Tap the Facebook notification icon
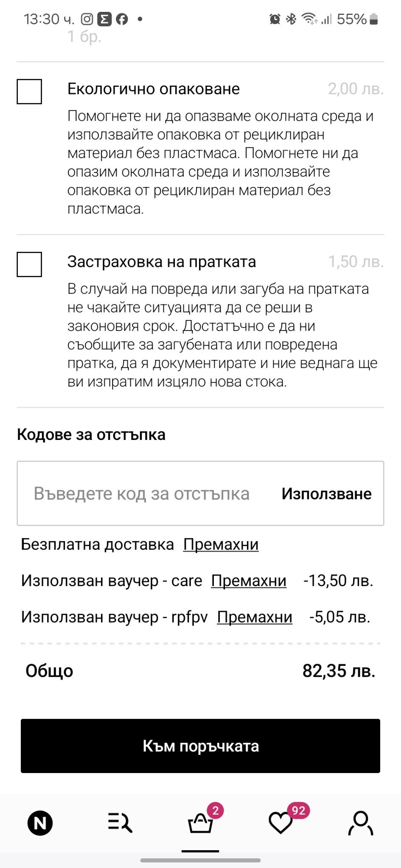This screenshot has height=868, width=401. coord(122,19)
